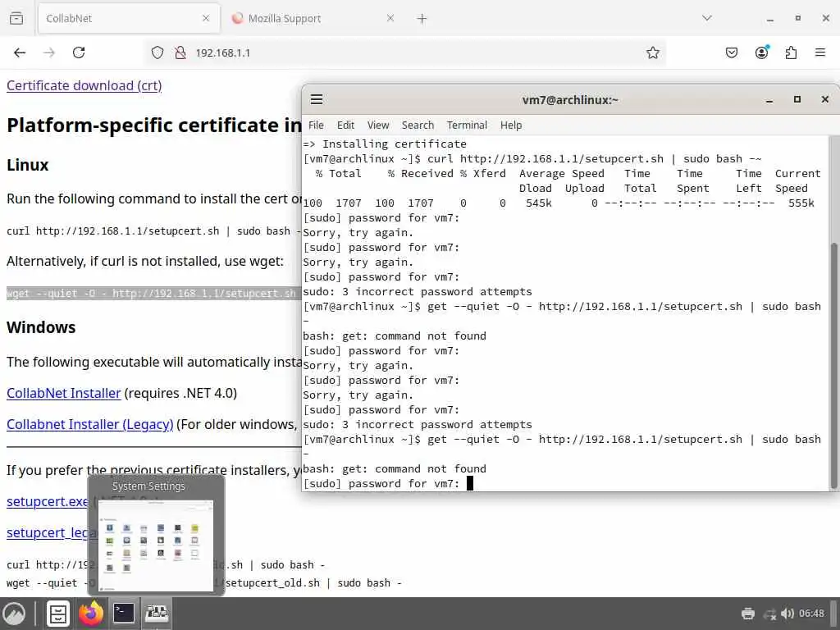Switch to the Mozilla Support tab
Screen dimensions: 840x630
coord(313,18)
